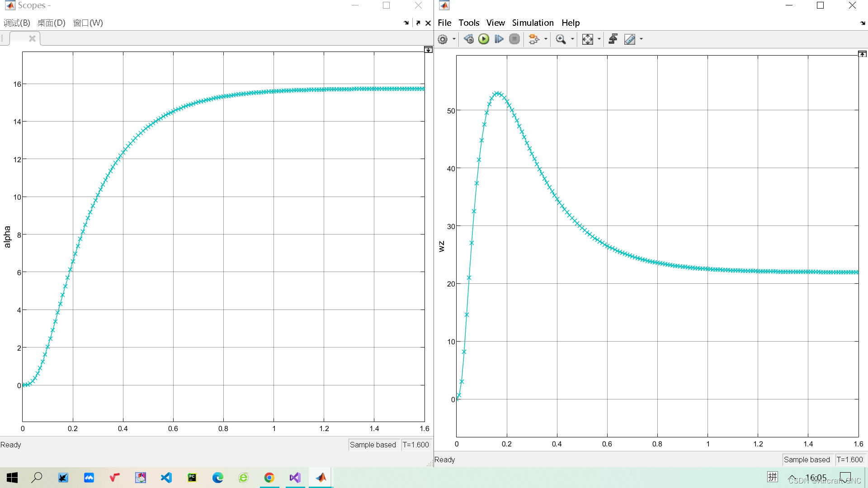
Task: Open the red checkmark app in taskbar
Action: 115,478
